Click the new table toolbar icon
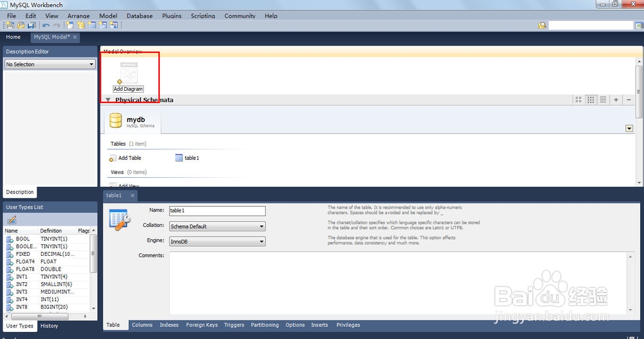Image resolution: width=644 pixels, height=339 pixels. 92,25
